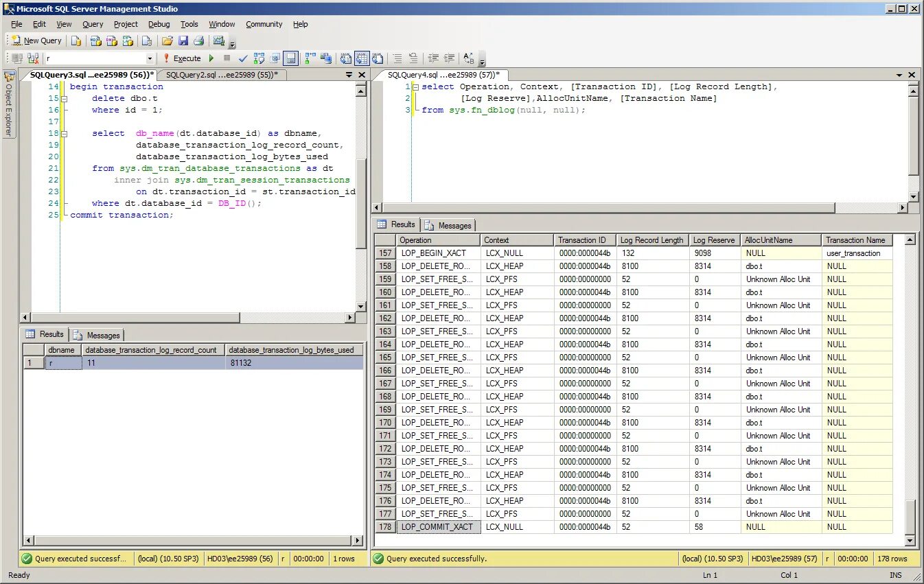Collapse the select statement outline at line 18

[64, 133]
